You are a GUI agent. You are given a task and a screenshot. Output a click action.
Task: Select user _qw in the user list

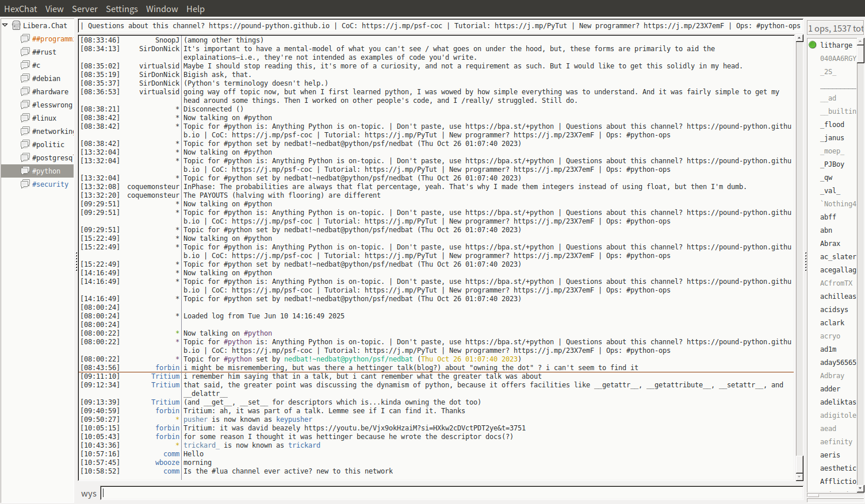[x=826, y=177]
